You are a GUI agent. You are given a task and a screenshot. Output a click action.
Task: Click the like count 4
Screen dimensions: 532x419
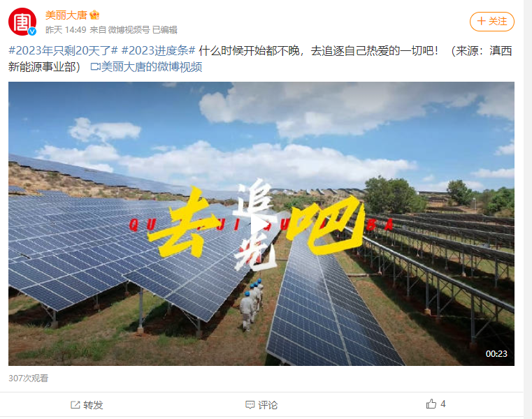point(443,404)
